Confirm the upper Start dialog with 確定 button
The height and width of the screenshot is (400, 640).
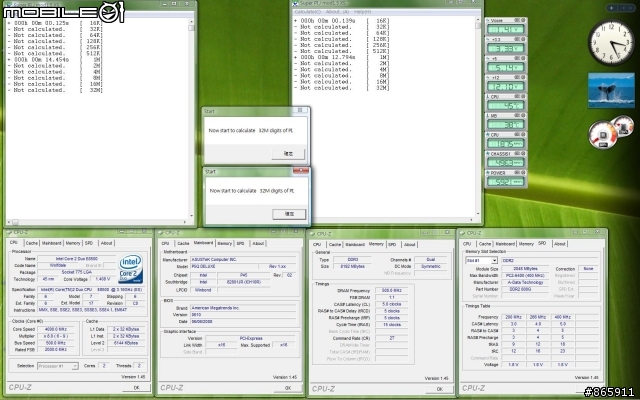[288, 153]
